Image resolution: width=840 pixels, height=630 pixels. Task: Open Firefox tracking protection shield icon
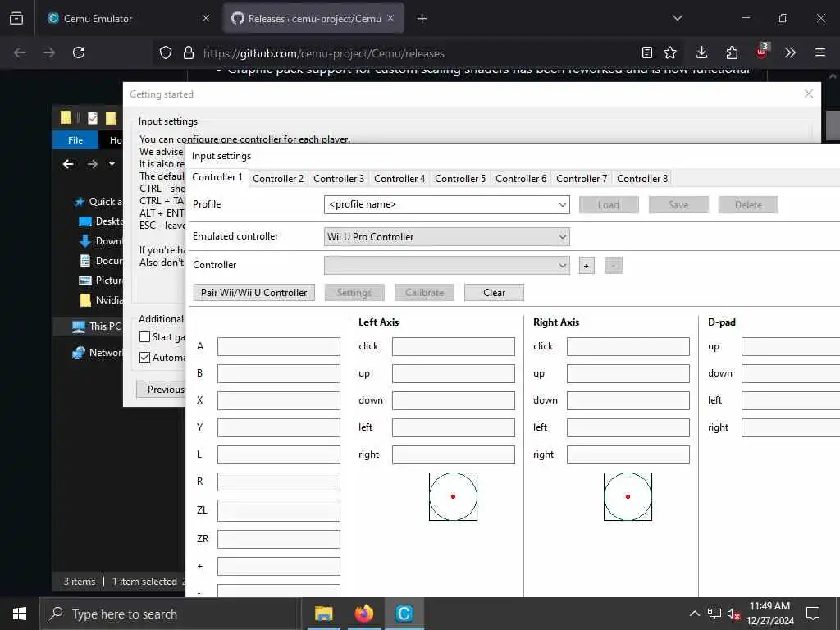point(166,53)
